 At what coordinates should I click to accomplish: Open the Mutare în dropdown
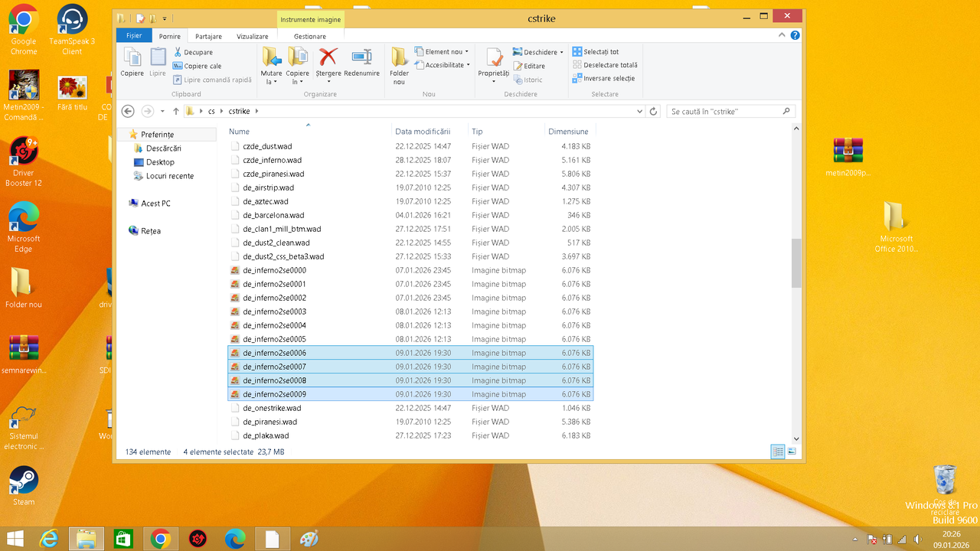272,77
